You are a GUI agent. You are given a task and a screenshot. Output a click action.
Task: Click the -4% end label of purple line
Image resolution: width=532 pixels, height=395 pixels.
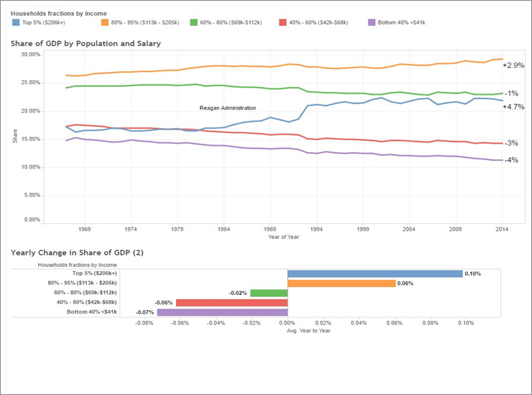point(511,160)
